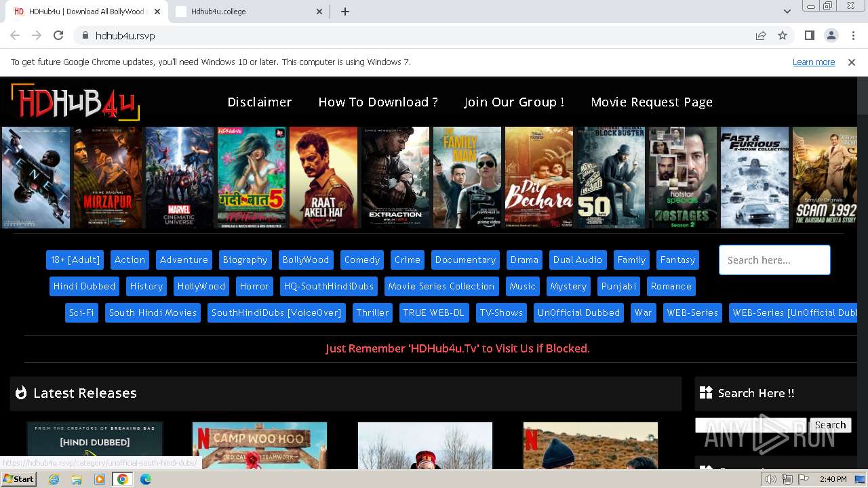Open the Movie Request Page
Image resolution: width=868 pixels, height=488 pixels.
pyautogui.click(x=652, y=102)
